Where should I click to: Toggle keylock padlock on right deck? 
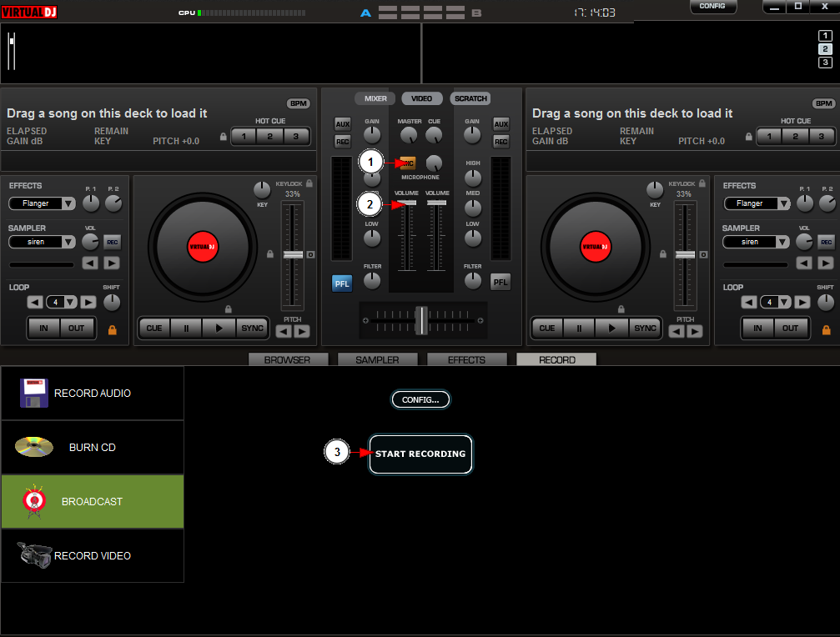pyautogui.click(x=702, y=183)
